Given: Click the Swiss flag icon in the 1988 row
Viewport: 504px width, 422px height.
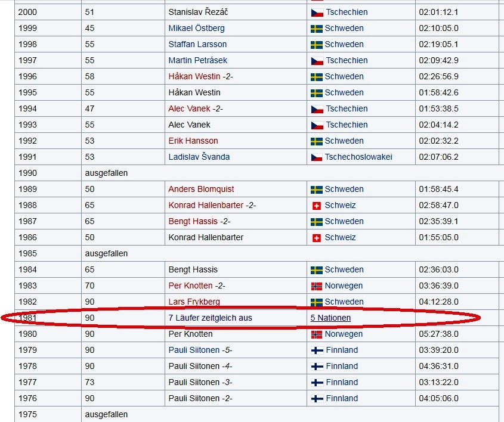Looking at the screenshot, I should (x=317, y=206).
